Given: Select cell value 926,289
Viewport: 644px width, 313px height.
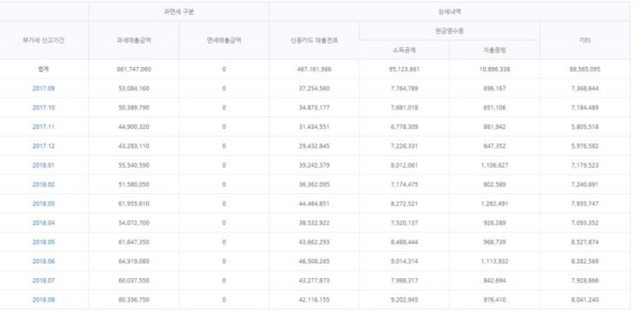Looking at the screenshot, I should [494, 223].
